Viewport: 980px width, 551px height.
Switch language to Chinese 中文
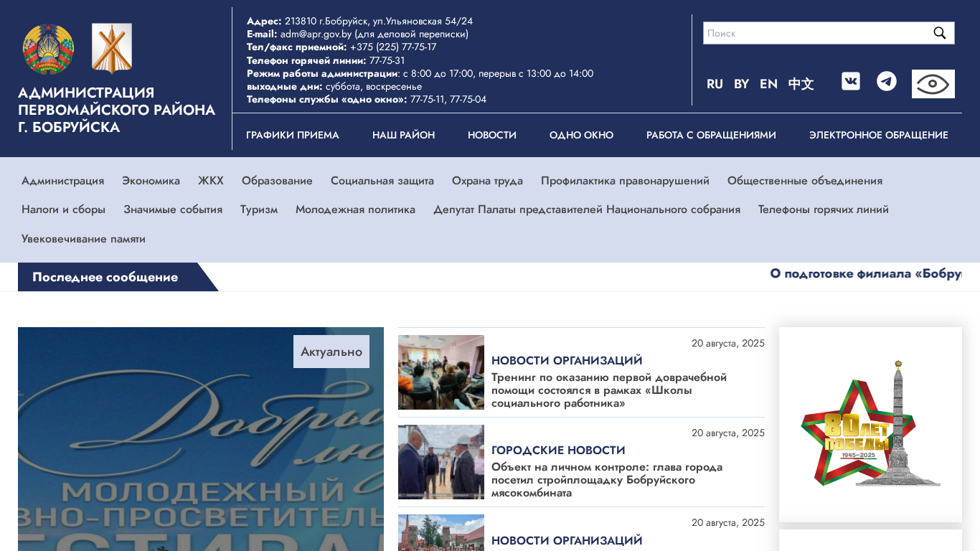801,84
